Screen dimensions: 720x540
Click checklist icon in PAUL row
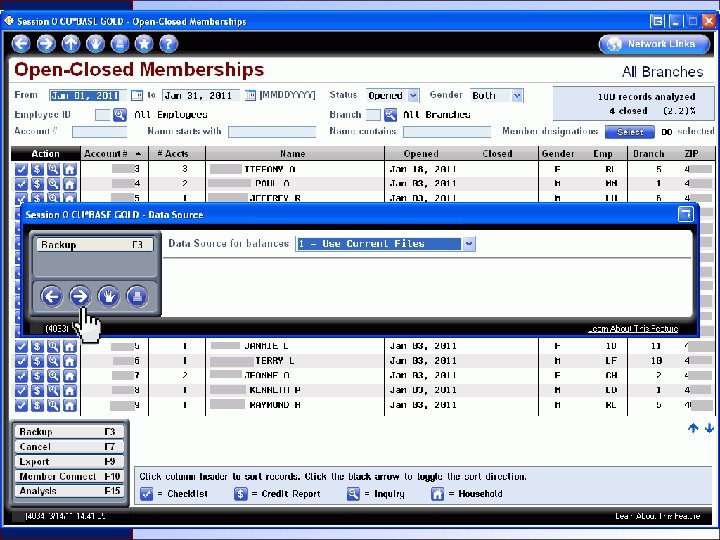click(21, 184)
